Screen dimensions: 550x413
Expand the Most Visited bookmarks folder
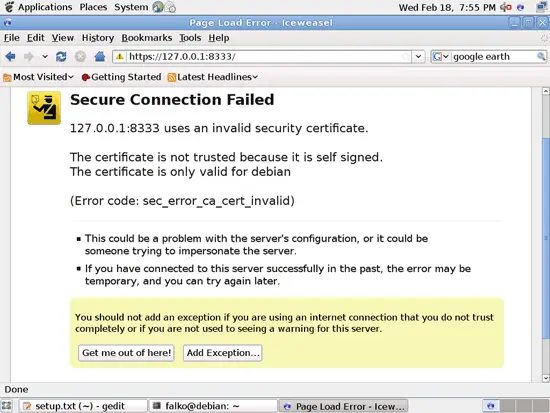(x=39, y=77)
